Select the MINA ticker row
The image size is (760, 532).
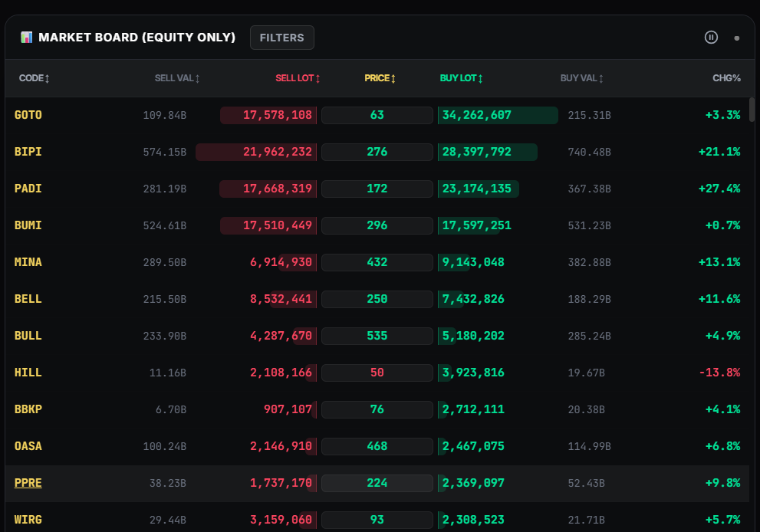coord(28,262)
